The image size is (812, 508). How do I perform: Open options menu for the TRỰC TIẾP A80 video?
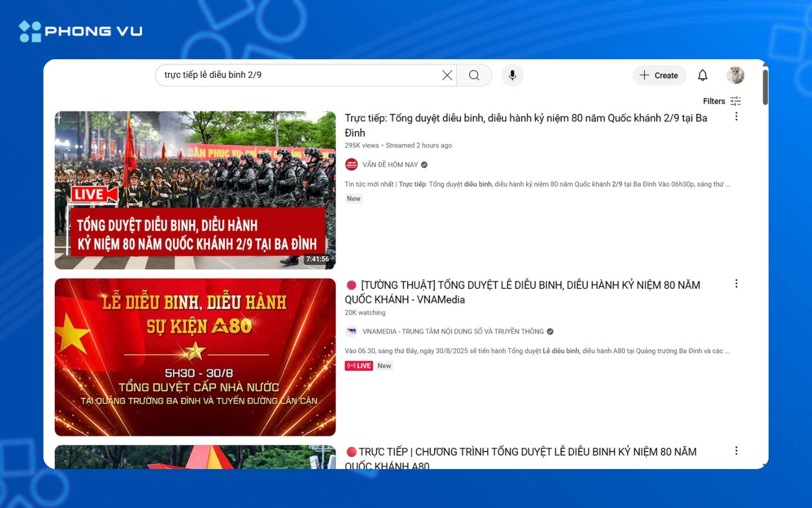(x=736, y=450)
